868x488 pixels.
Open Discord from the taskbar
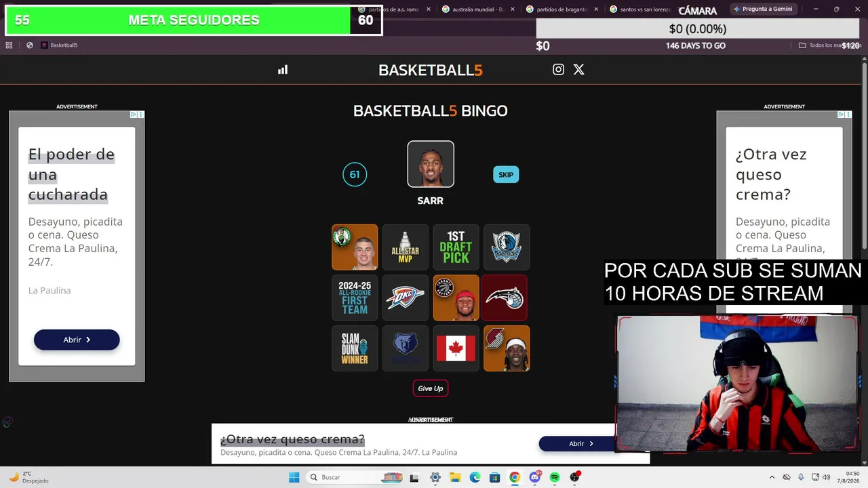click(535, 477)
